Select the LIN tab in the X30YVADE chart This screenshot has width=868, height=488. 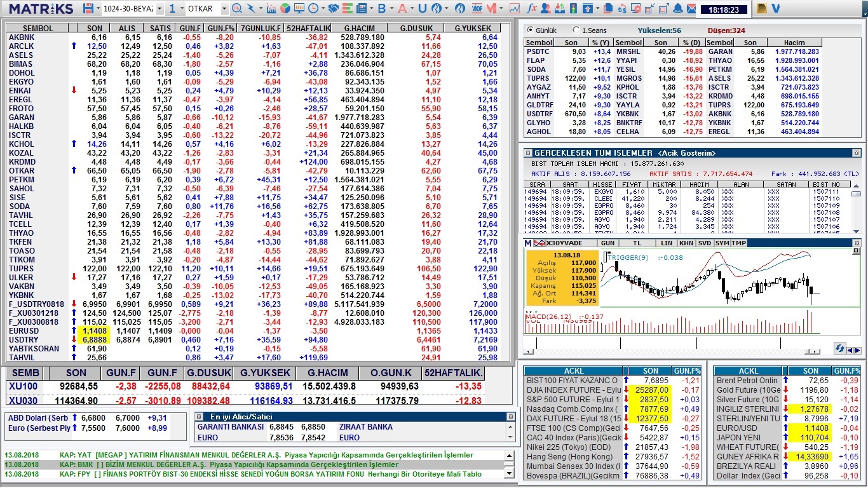click(x=667, y=243)
